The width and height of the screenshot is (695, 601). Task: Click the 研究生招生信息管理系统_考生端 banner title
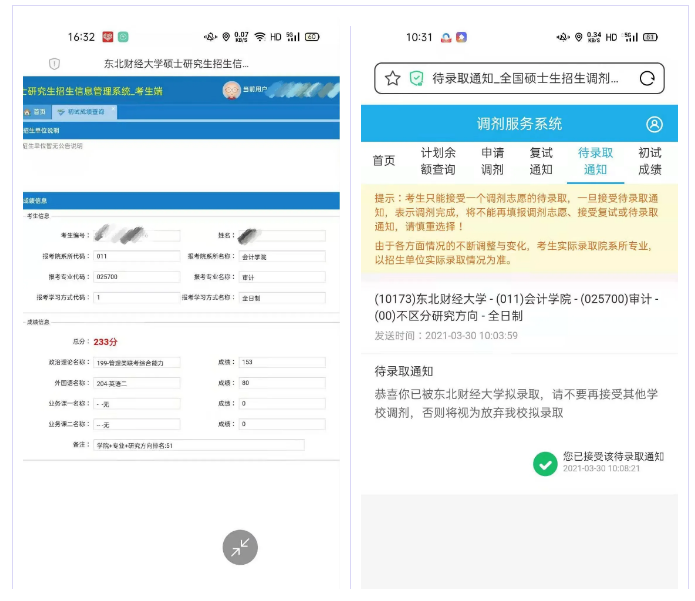click(93, 91)
